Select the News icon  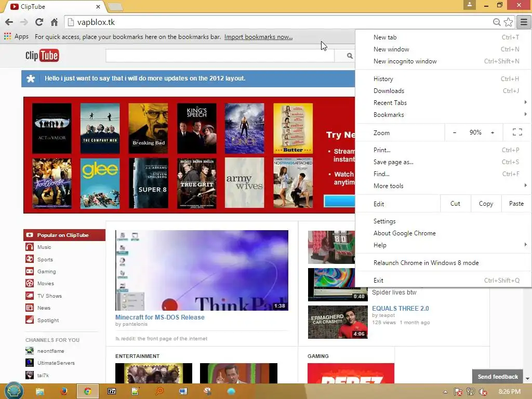point(30,308)
